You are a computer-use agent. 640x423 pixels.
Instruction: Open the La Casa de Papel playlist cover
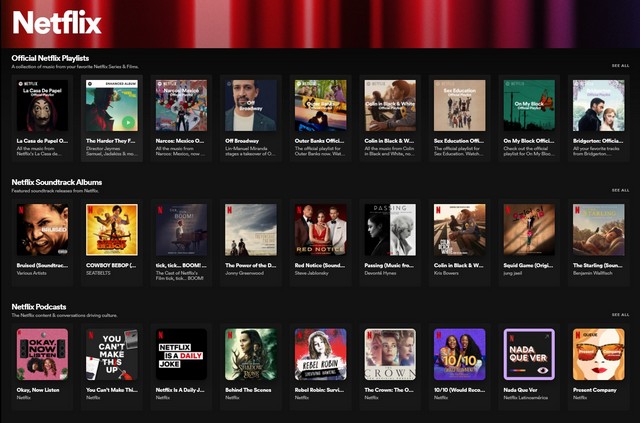[x=42, y=105]
